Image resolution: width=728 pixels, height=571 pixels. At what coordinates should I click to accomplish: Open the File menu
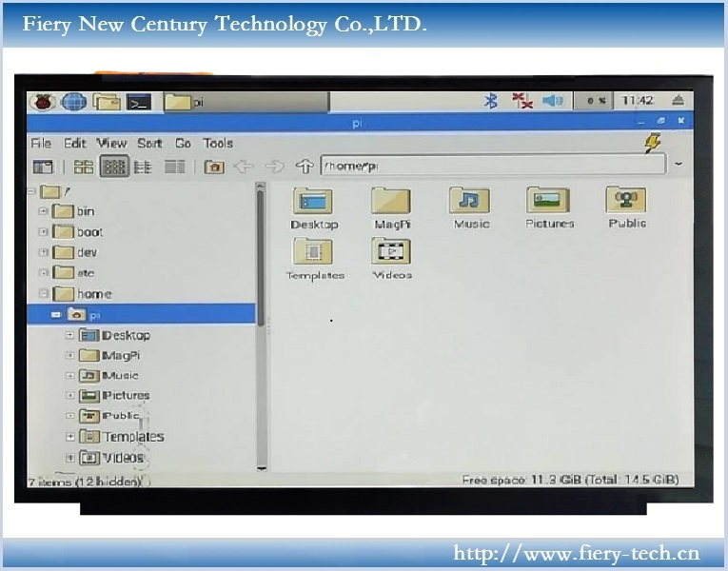(41, 143)
